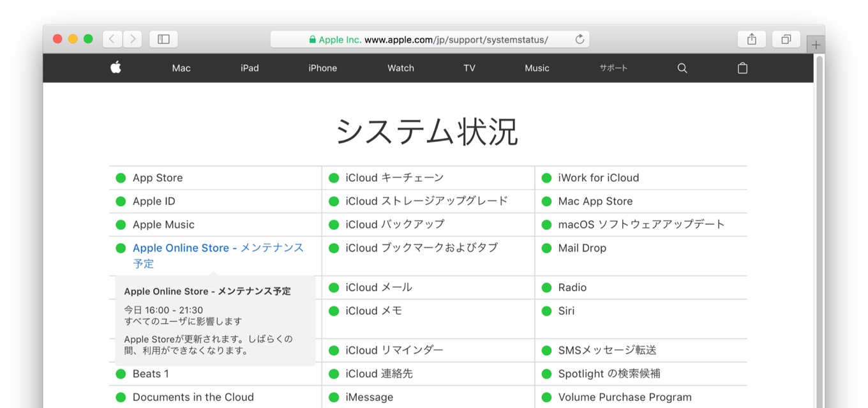Image resolution: width=868 pixels, height=408 pixels.
Task: Open the サポート navigation item
Action: [x=613, y=68]
